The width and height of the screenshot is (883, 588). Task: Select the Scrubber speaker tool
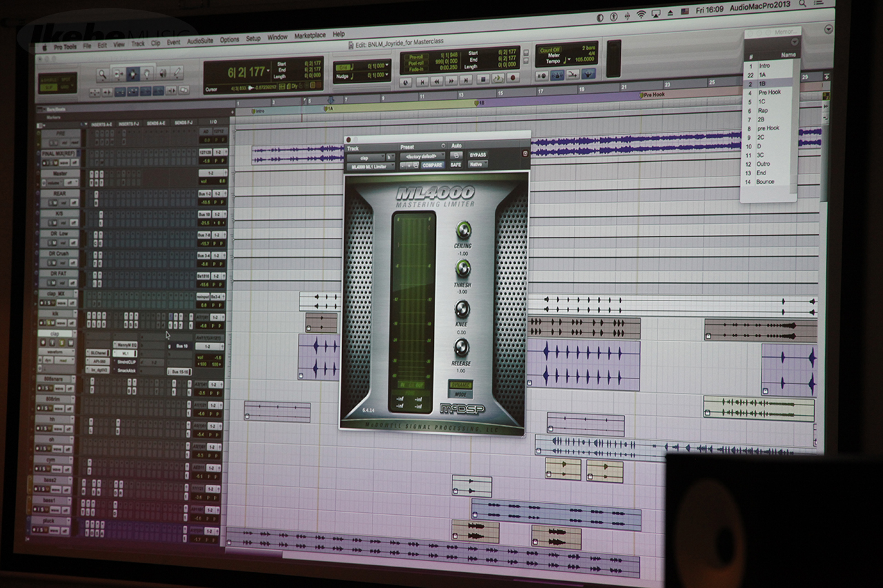tap(163, 73)
